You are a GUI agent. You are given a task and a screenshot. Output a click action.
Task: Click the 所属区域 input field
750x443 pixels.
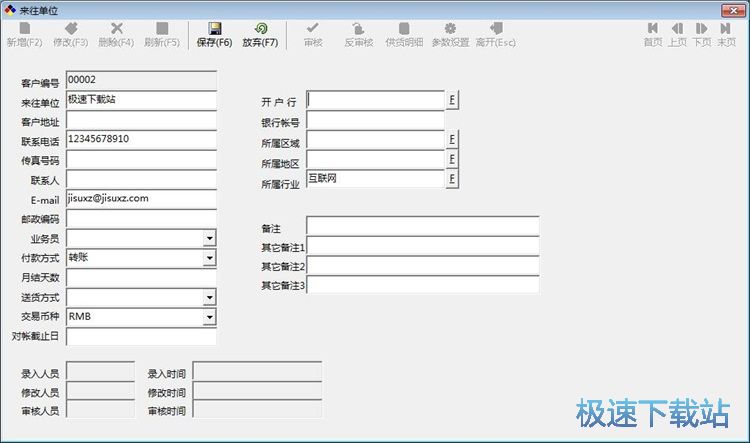[375, 140]
